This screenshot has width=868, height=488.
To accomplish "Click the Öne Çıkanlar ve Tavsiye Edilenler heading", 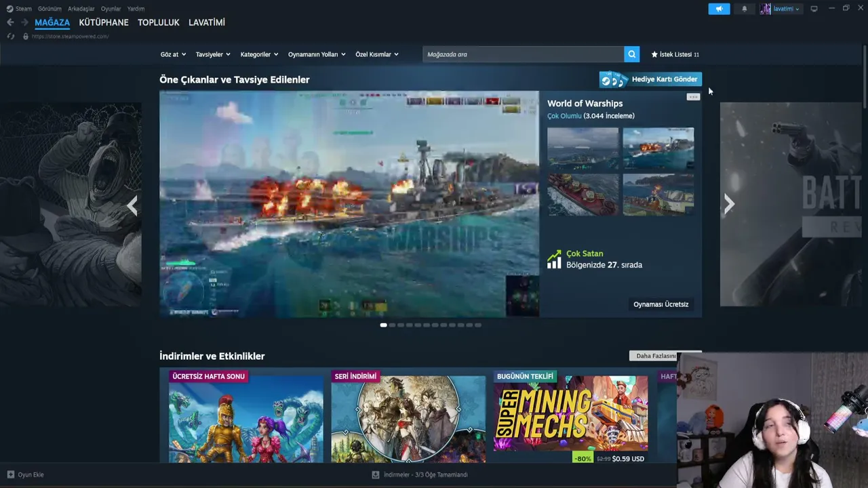I will (x=235, y=80).
